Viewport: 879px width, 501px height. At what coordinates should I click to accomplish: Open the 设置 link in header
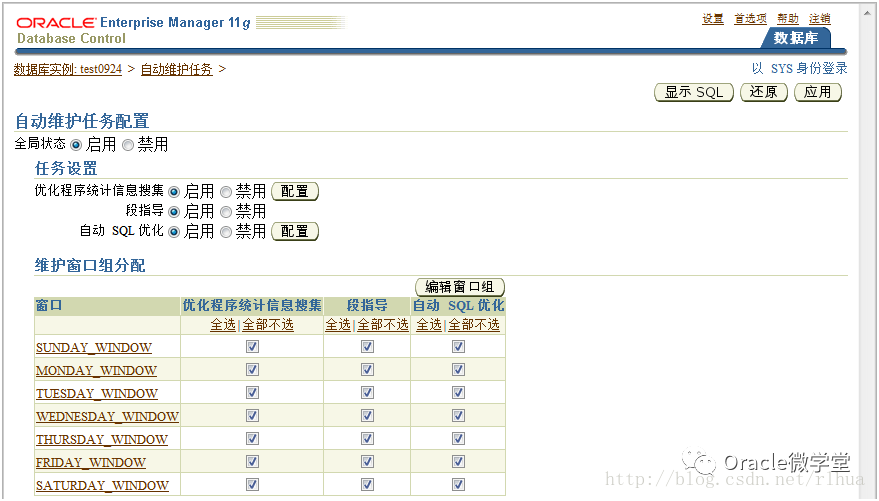point(713,18)
